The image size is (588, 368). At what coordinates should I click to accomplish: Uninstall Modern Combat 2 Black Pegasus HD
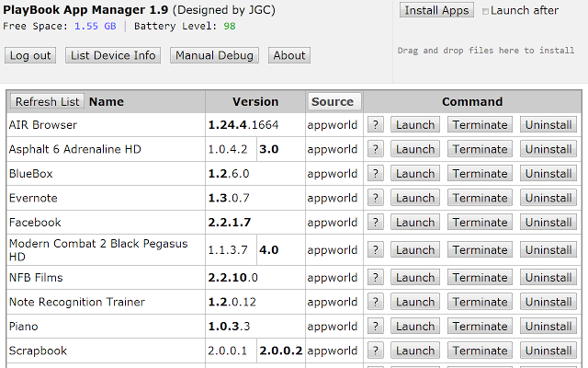coord(548,250)
